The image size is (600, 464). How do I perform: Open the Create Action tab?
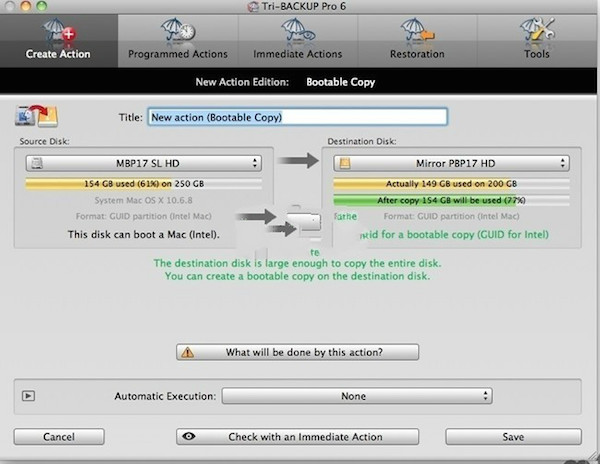pos(59,41)
